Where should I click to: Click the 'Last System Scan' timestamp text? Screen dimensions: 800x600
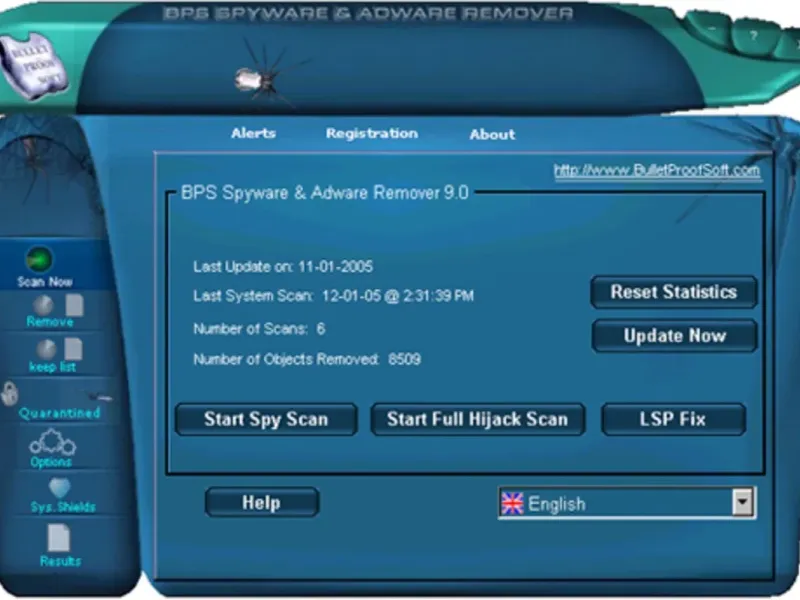333,296
